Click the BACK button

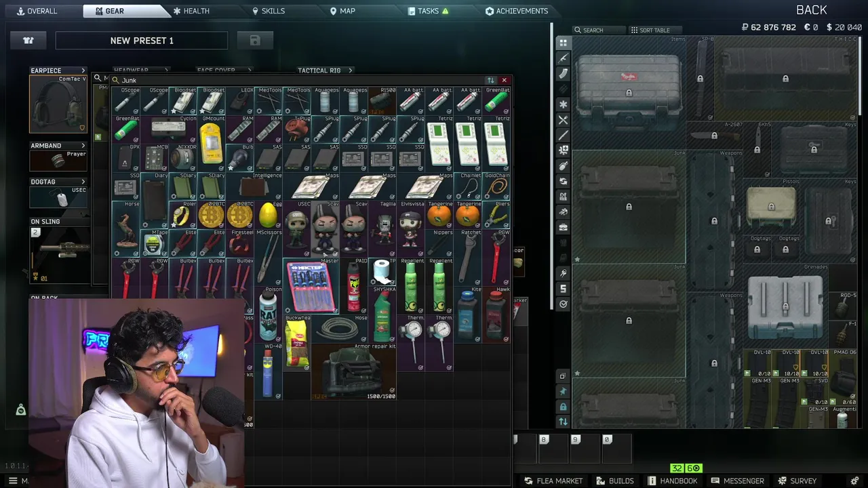[811, 10]
